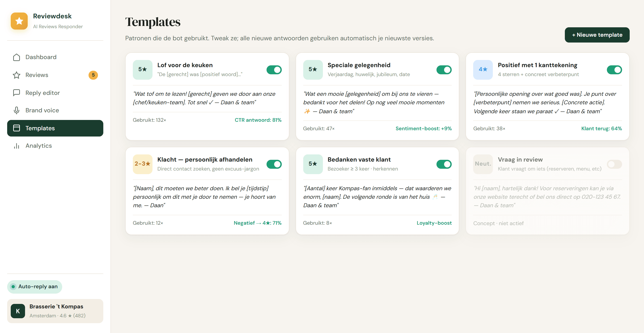Click the Analytics bar chart icon
This screenshot has width=644, height=333.
[17, 146]
